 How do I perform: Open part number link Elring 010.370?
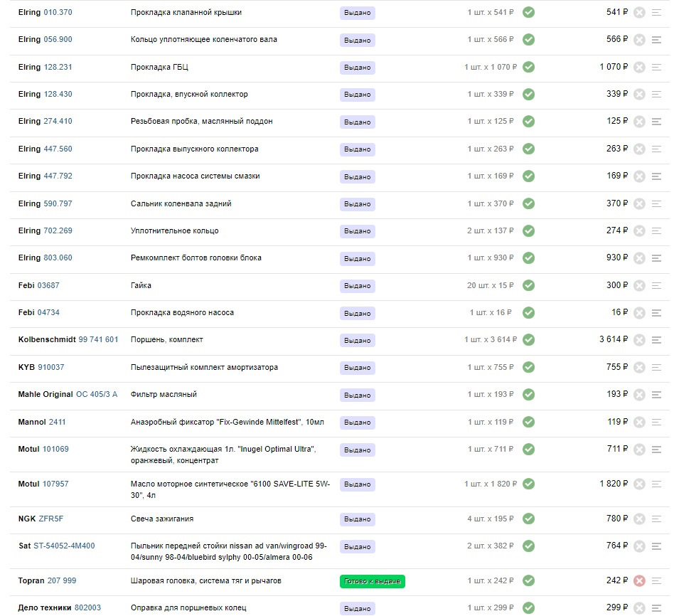(58, 13)
